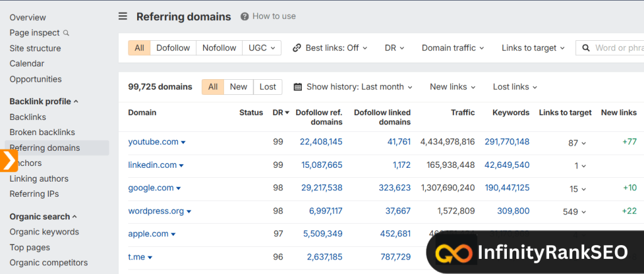The height and width of the screenshot is (274, 644).
Task: Click the magnifier icon beside Page inspect
Action: [66, 33]
